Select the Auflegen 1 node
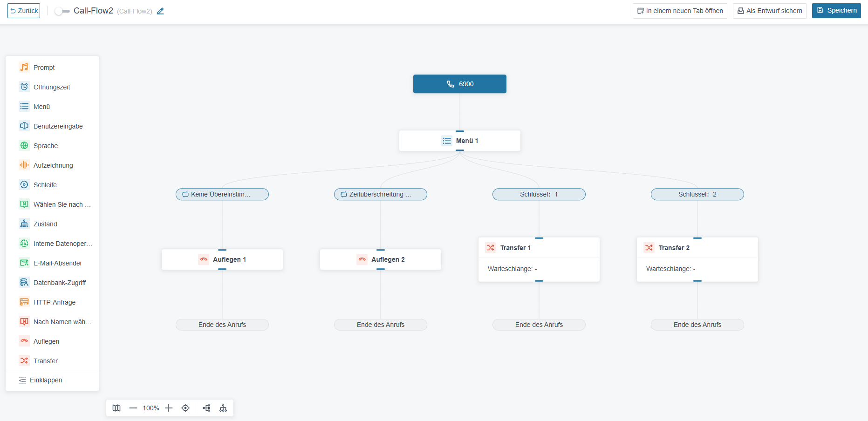868x421 pixels. (x=222, y=259)
